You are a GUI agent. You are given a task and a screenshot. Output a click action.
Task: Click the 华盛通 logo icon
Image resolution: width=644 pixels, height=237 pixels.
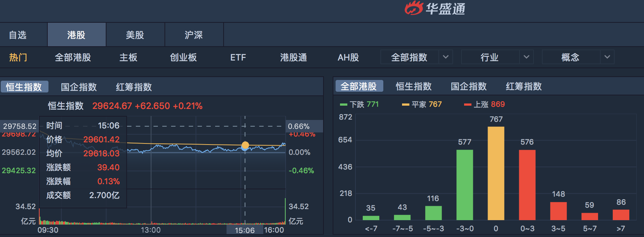[x=414, y=8]
